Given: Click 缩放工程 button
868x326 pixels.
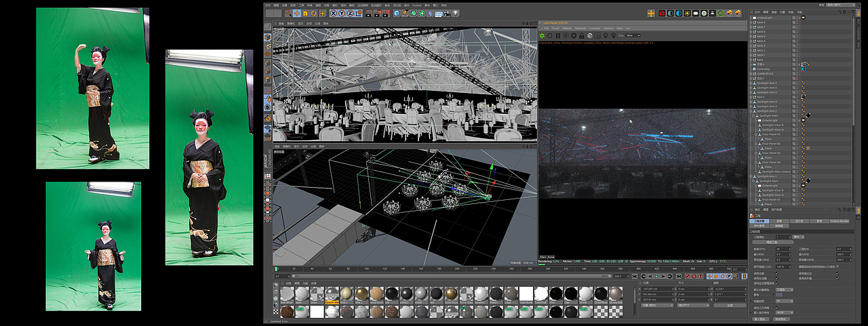Looking at the screenshot, I should (773, 242).
